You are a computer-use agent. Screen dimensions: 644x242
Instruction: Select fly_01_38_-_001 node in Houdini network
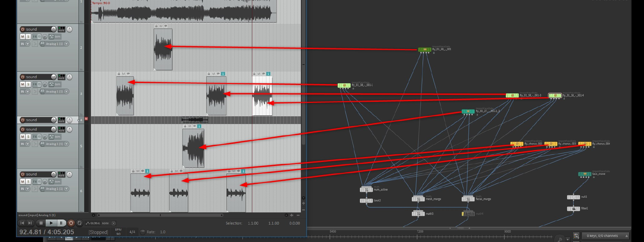tap(424, 50)
